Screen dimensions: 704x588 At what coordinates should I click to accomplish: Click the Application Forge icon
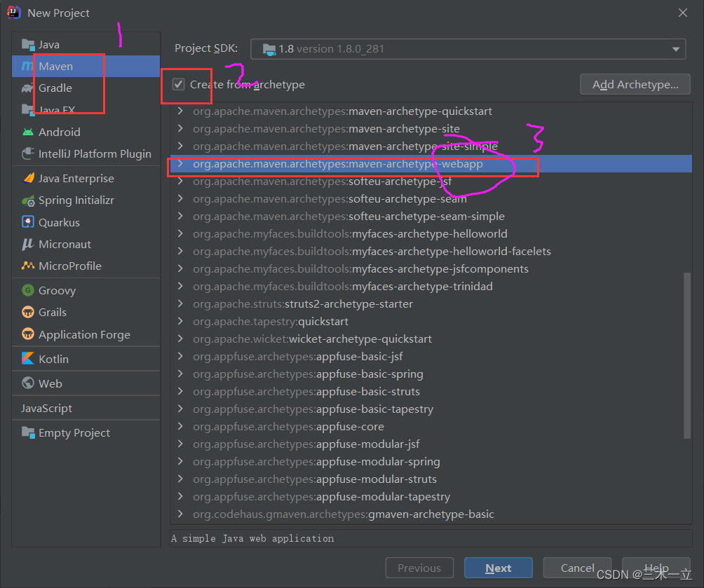(28, 334)
